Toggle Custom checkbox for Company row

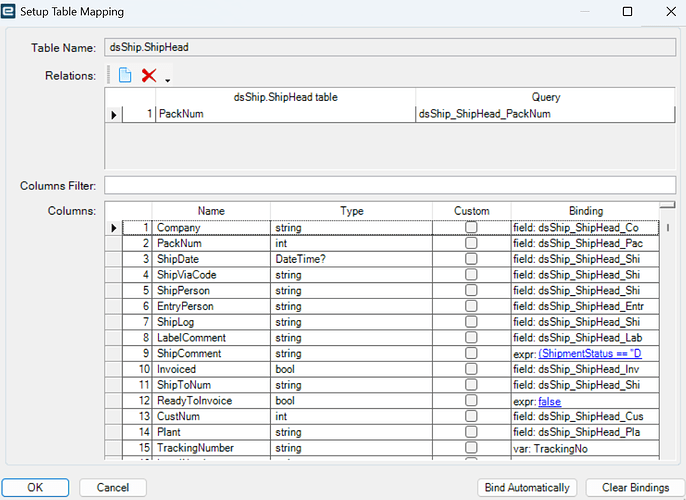pos(471,227)
